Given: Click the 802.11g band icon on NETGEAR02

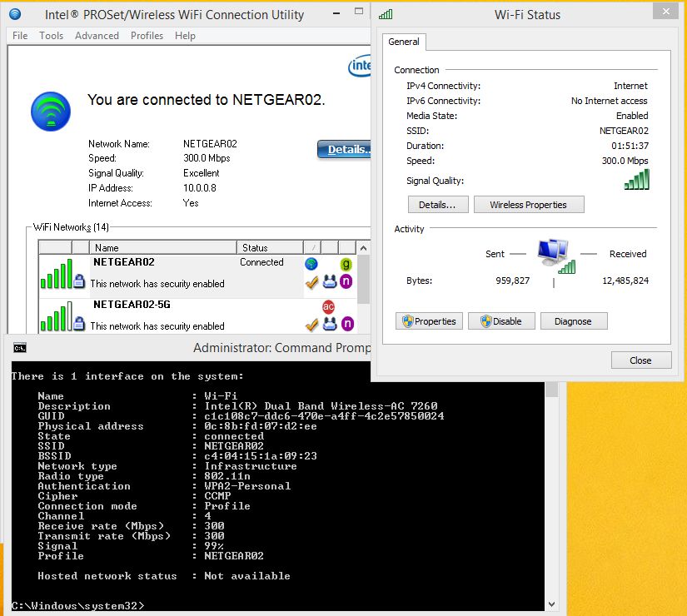Looking at the screenshot, I should (346, 264).
